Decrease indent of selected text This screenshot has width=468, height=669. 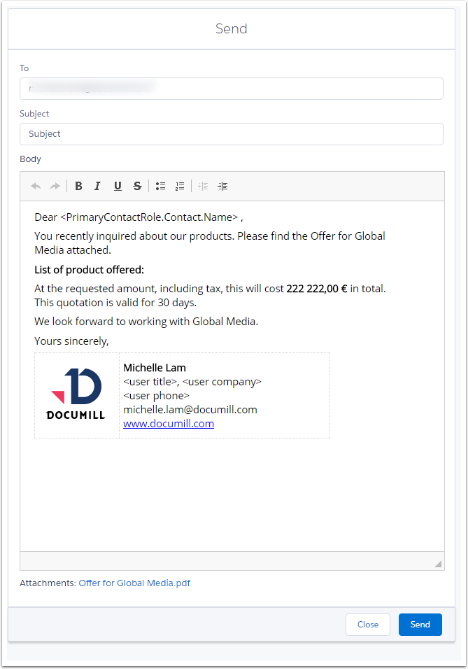pyautogui.click(x=203, y=186)
